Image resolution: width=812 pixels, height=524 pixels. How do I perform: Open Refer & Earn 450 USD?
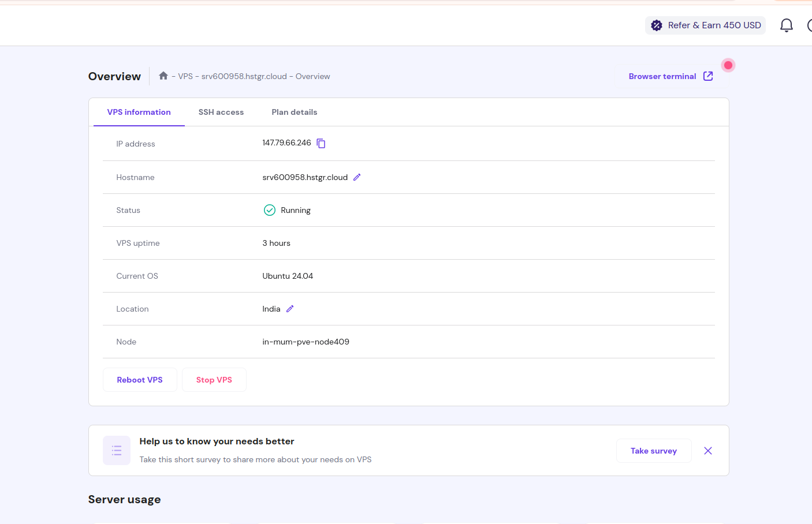[714, 25]
